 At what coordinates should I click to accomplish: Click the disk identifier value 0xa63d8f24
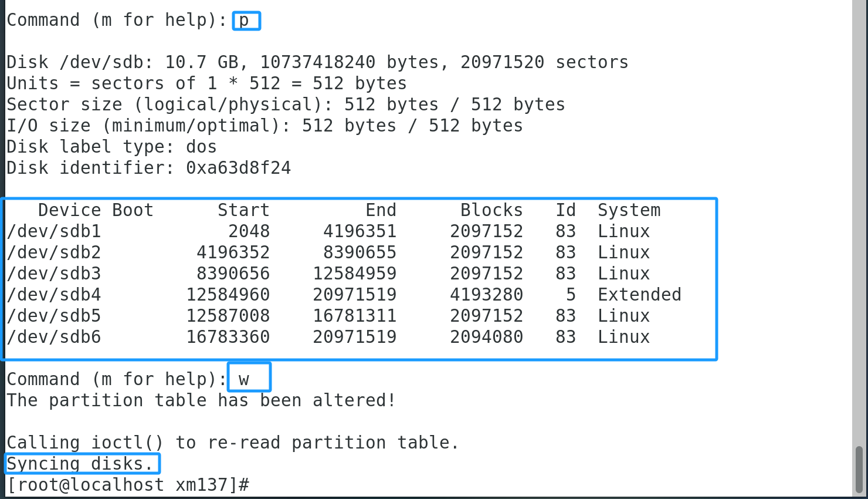pos(238,168)
